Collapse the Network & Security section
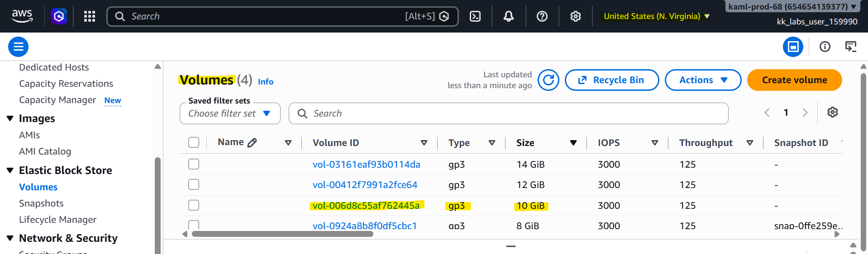Screen dimensions: 868x254 [10, 238]
